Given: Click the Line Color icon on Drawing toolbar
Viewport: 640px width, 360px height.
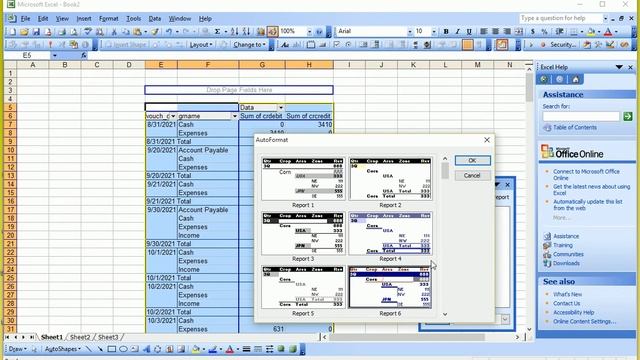Looking at the screenshot, I should point(212,349).
